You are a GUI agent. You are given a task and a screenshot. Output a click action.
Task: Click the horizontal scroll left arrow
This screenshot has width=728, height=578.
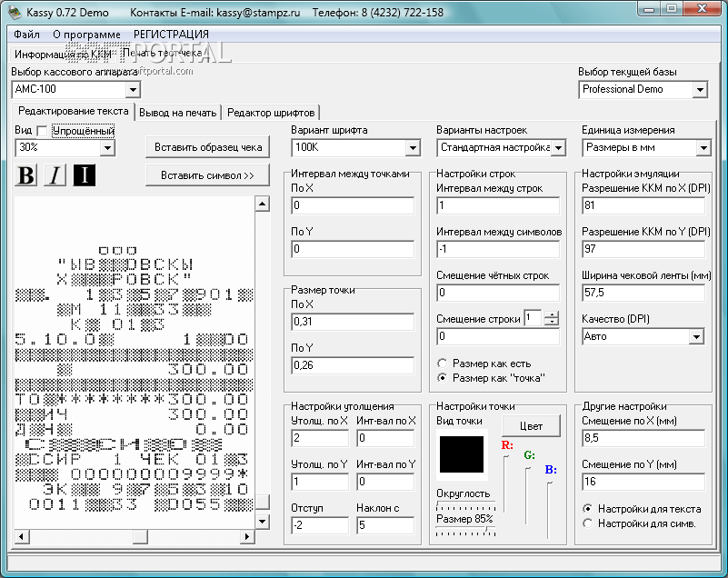coord(21,537)
